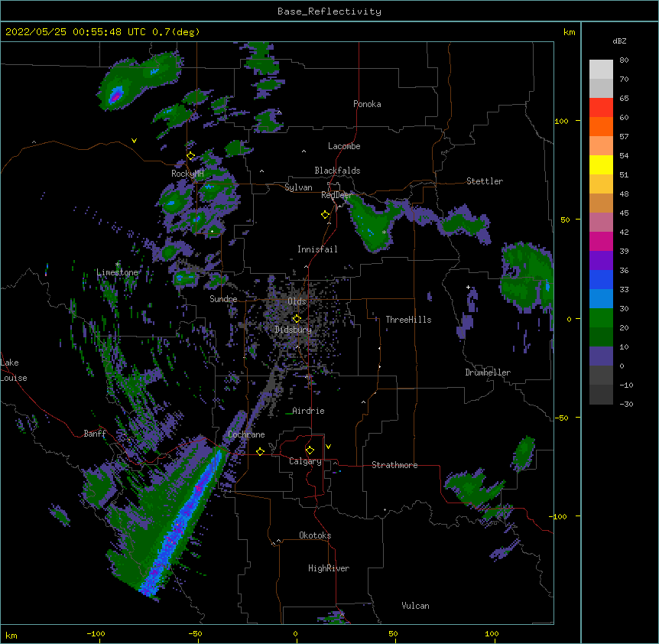
Task: Click the Base_Reflectivity title text
Action: 329,11
